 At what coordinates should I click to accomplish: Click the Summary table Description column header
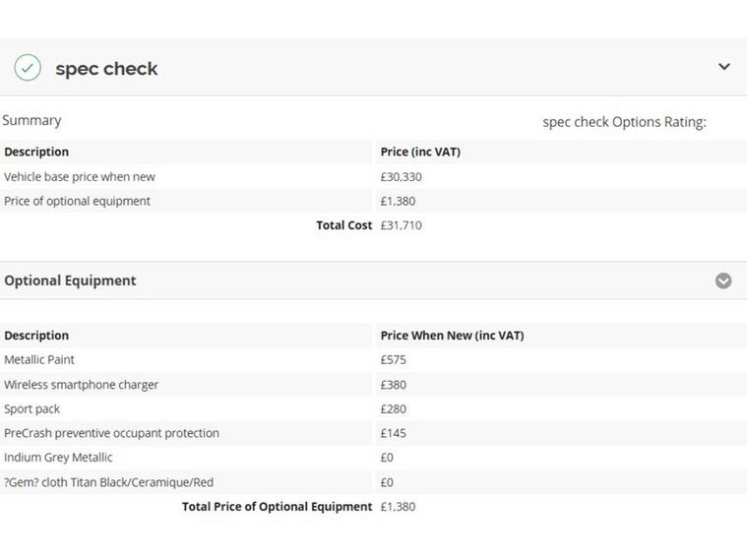coord(36,152)
